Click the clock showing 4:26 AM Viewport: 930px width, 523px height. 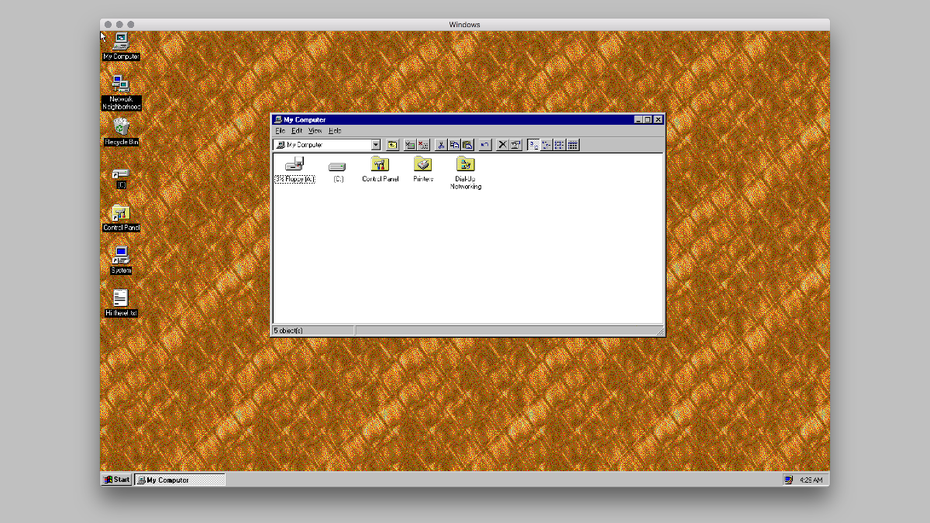point(811,480)
